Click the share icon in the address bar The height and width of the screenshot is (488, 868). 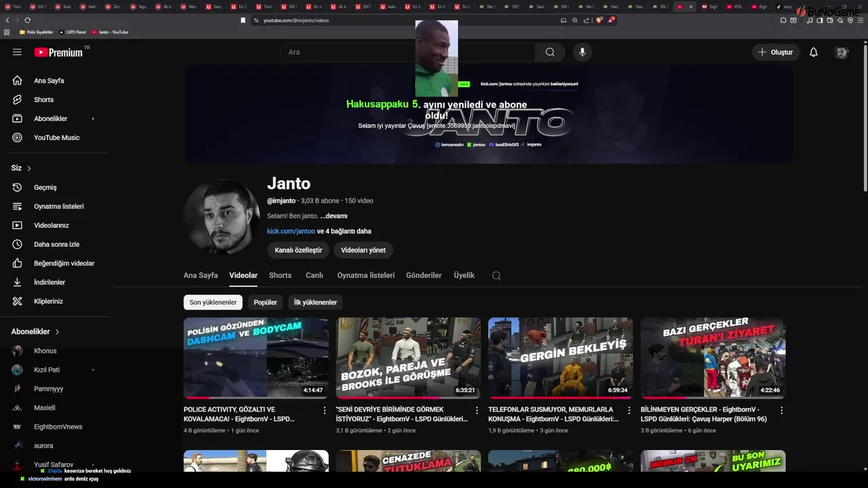tap(585, 20)
